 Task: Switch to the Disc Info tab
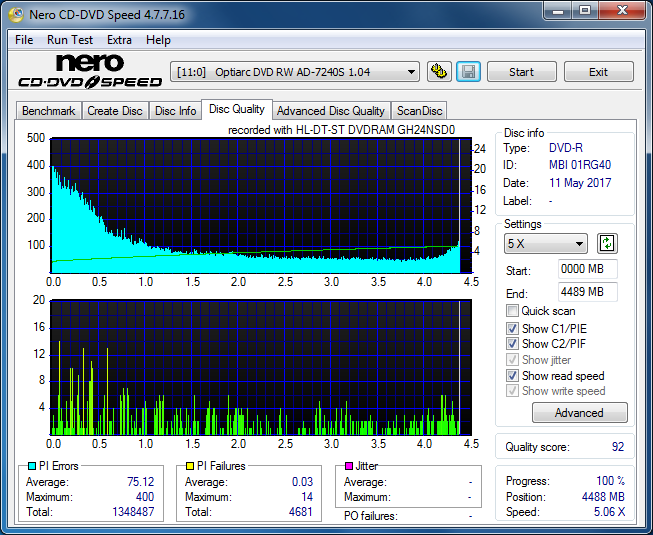(175, 111)
